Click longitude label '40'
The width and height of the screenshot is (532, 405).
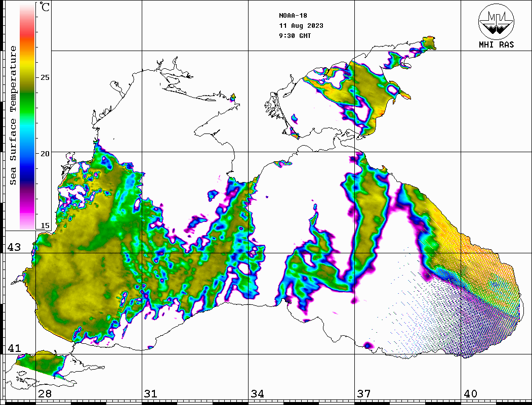click(x=470, y=393)
